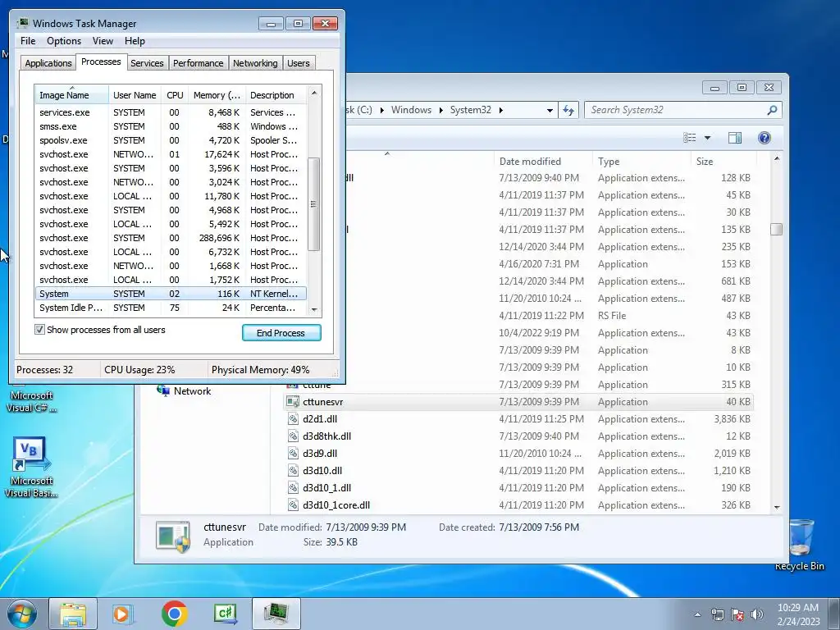This screenshot has height=630, width=840.
Task: Switch to the Services tab
Action: (x=147, y=63)
